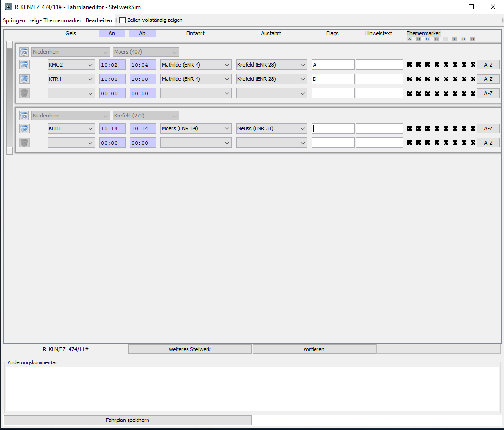This screenshot has height=430, width=504.
Task: Delete the Moers (407) Stellwerk block
Action: 24,52
